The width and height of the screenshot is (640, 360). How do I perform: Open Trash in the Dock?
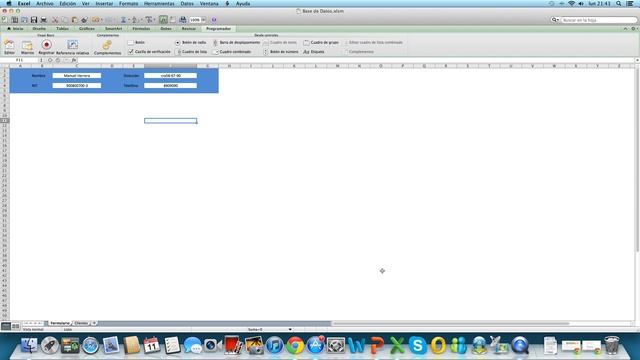pyautogui.click(x=611, y=345)
